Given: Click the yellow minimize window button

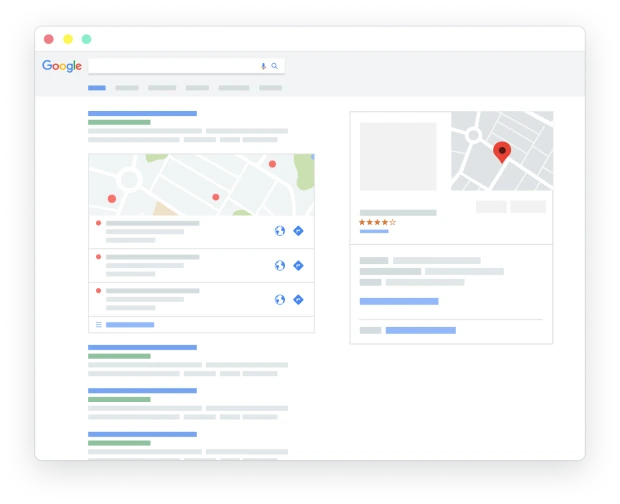Looking at the screenshot, I should click(68, 39).
